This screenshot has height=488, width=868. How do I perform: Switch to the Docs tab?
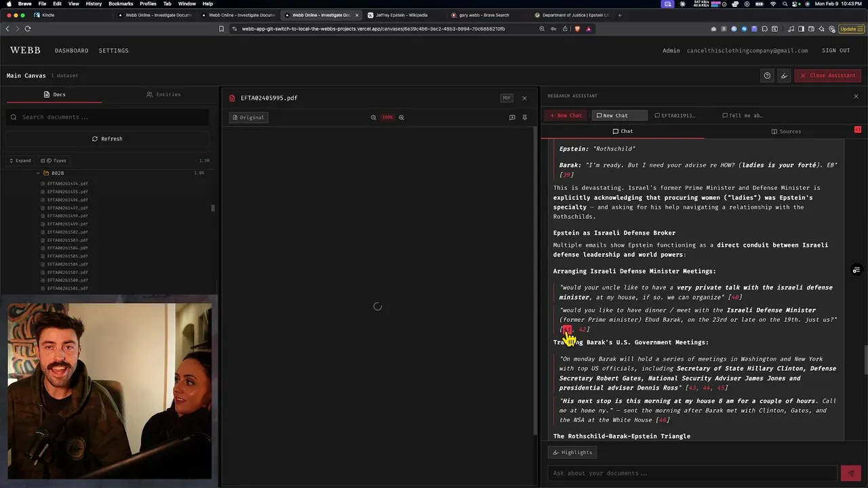(x=54, y=94)
